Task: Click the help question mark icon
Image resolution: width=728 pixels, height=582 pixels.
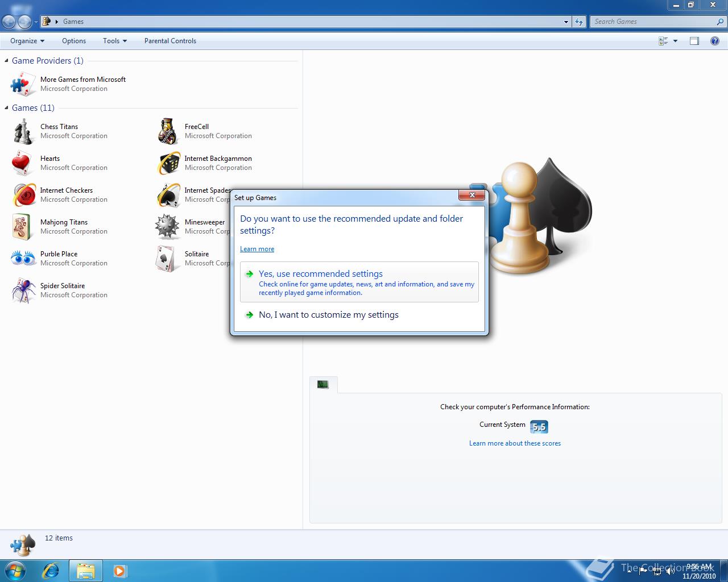Action: [715, 41]
